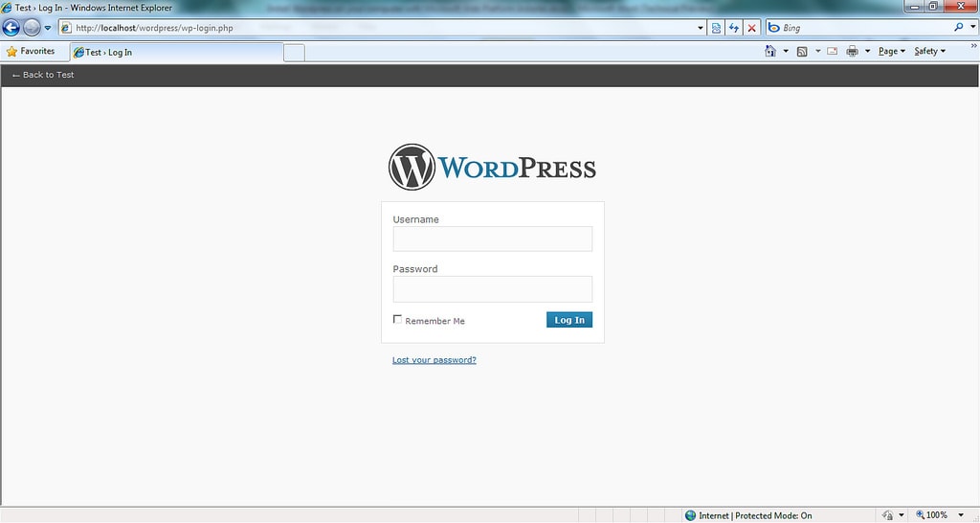Image resolution: width=980 pixels, height=523 pixels.
Task: Click the status bar privacy/security lock icon
Action: coord(887,515)
